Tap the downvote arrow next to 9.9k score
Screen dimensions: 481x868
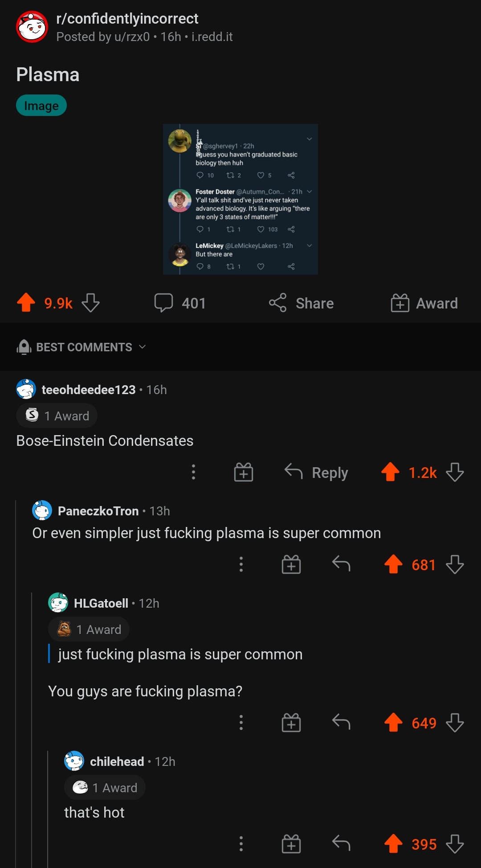[x=90, y=302]
